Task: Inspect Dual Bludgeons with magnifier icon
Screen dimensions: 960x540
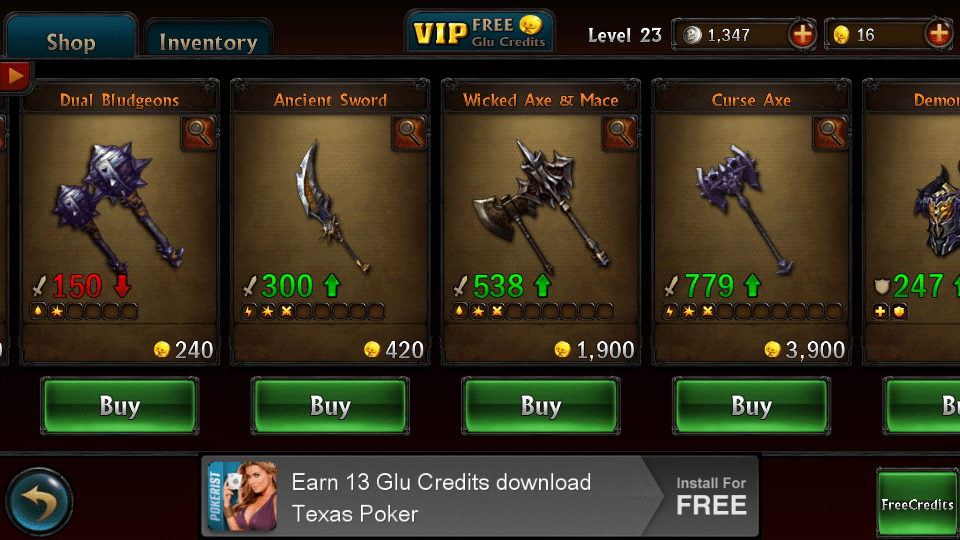Action: coord(198,132)
